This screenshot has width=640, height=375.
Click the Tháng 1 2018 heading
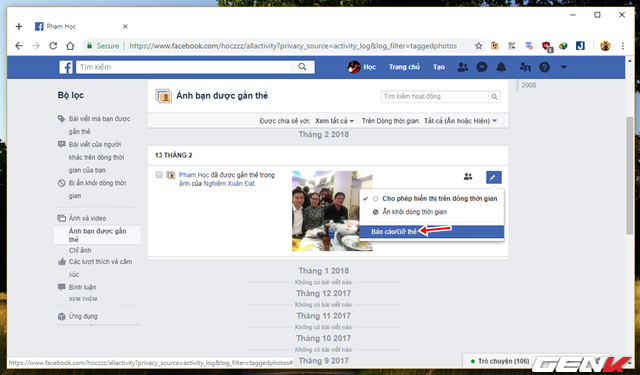pos(324,271)
